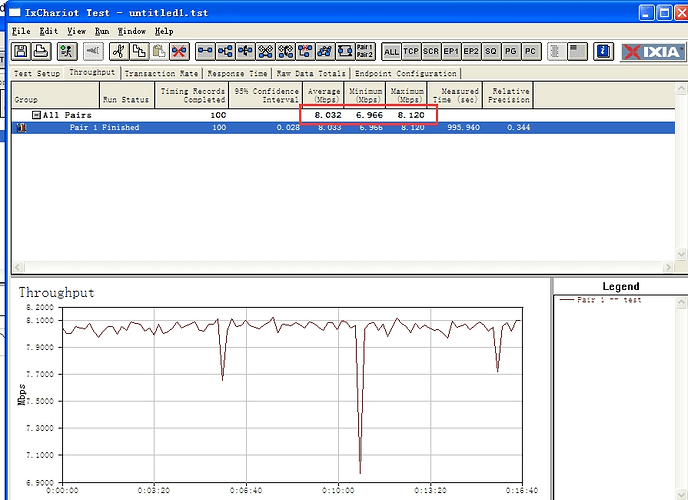
Task: Click the Relative Precision column header
Action: 508,95
